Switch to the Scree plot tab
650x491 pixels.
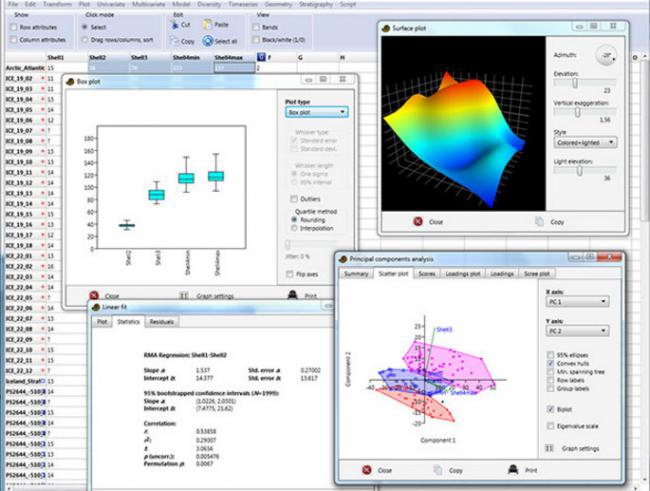[x=536, y=274]
